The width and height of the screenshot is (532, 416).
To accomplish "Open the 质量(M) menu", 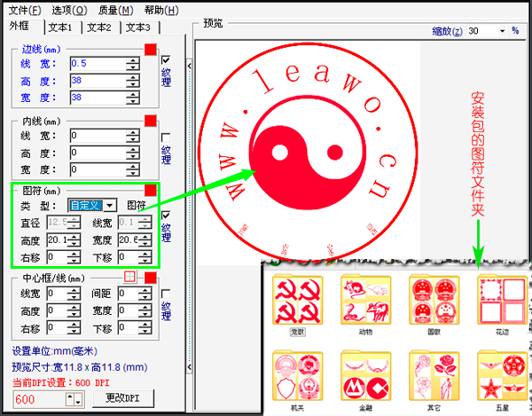I will (116, 11).
